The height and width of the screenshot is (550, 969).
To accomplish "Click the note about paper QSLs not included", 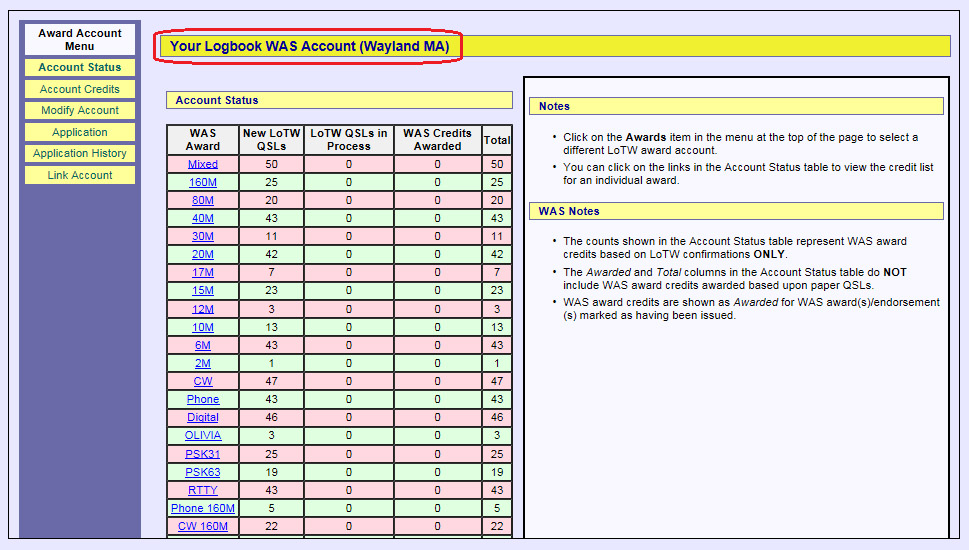I will point(735,279).
